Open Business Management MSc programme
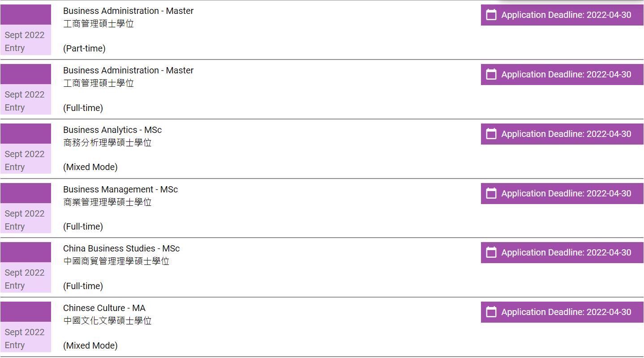Image resolution: width=644 pixels, height=358 pixels. coord(120,189)
